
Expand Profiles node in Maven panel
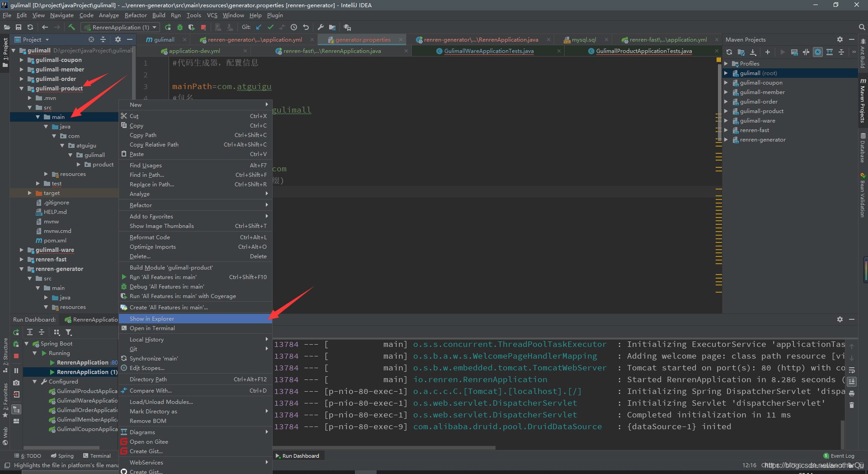(x=726, y=64)
